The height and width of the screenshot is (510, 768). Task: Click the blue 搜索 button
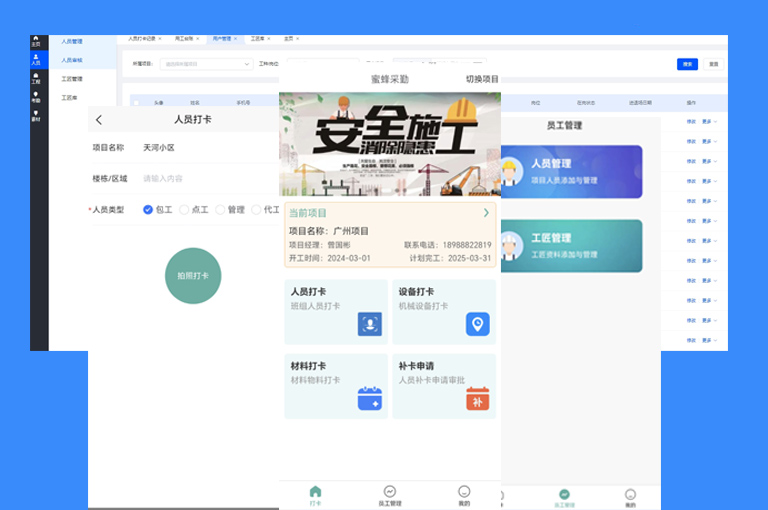coord(687,64)
